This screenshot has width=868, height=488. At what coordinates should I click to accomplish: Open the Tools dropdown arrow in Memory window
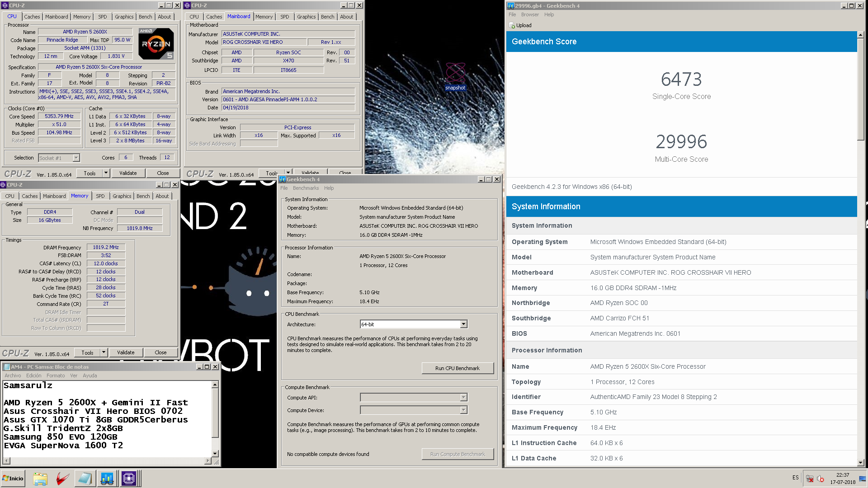pos(104,352)
